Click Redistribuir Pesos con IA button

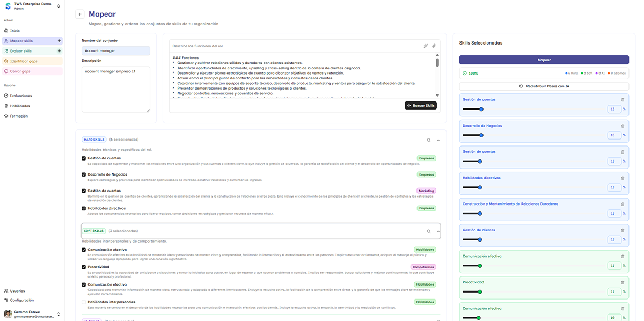(544, 86)
